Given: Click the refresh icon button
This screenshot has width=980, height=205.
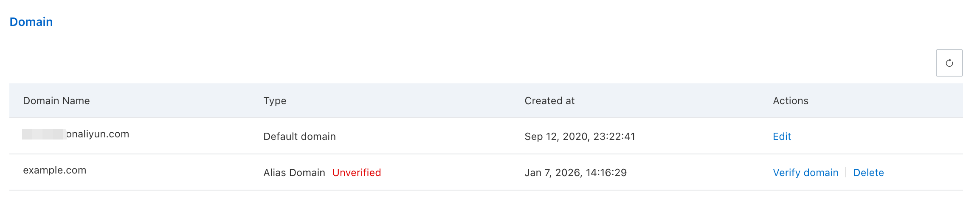Looking at the screenshot, I should tap(949, 63).
